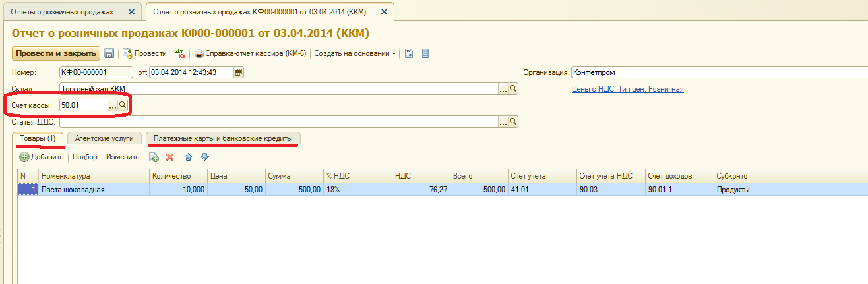Click the Провести toolbar button
The height and width of the screenshot is (284, 868).
click(x=144, y=53)
